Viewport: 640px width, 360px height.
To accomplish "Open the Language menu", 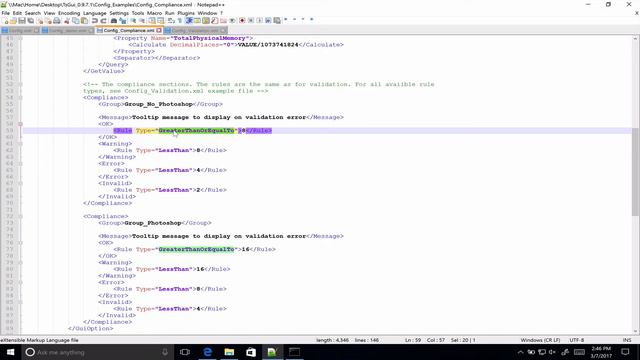I will click(x=95, y=13).
